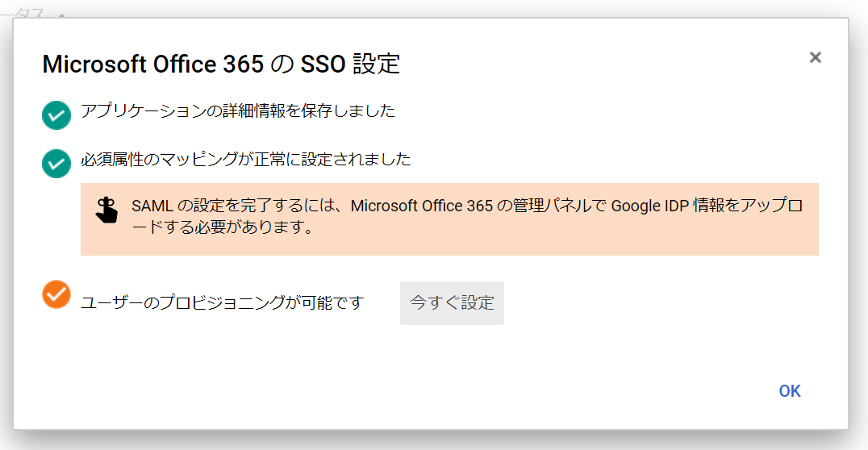Click the orange check beside ユーザーのプロビジョニング

[x=56, y=294]
